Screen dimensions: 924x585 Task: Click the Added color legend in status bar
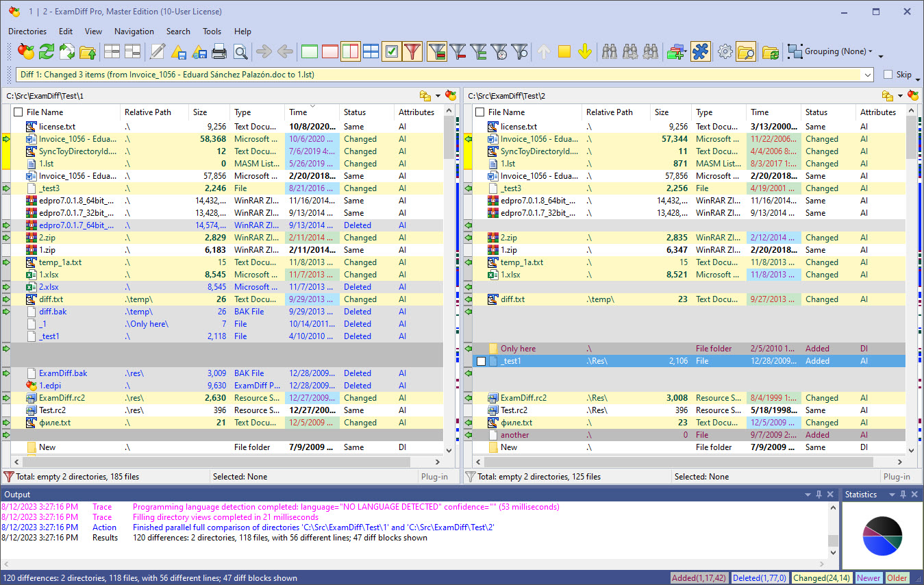(699, 577)
